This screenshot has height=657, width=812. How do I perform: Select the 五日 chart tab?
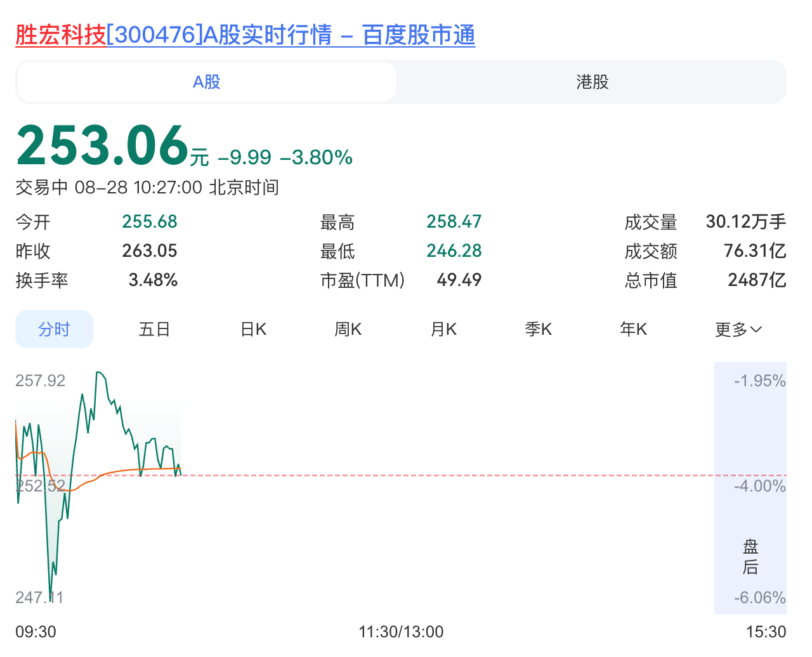tap(154, 329)
